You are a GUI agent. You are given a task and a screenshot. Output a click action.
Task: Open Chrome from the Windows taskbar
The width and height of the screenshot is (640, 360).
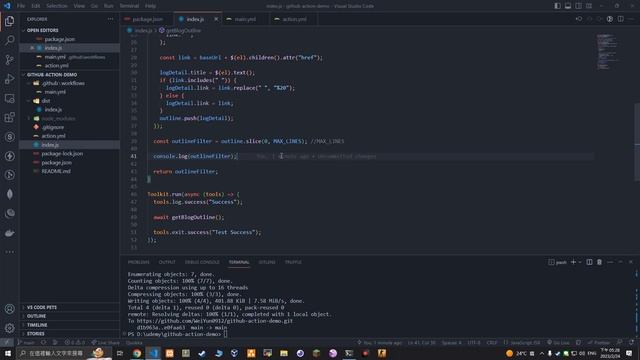(137, 353)
